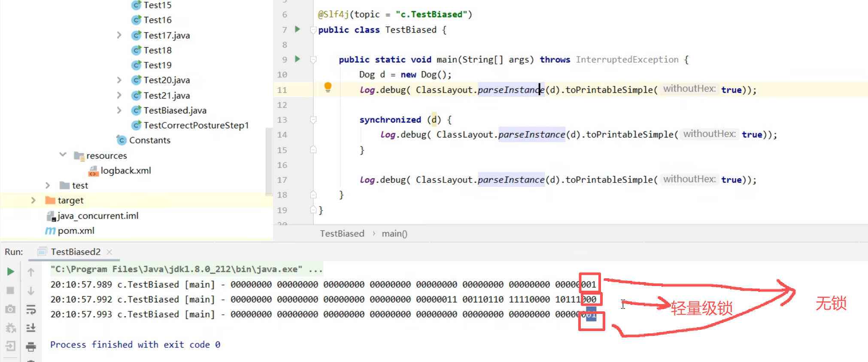Viewport: 868px width, 362px height.
Task: Select java_concurrent.iml file
Action: 98,216
